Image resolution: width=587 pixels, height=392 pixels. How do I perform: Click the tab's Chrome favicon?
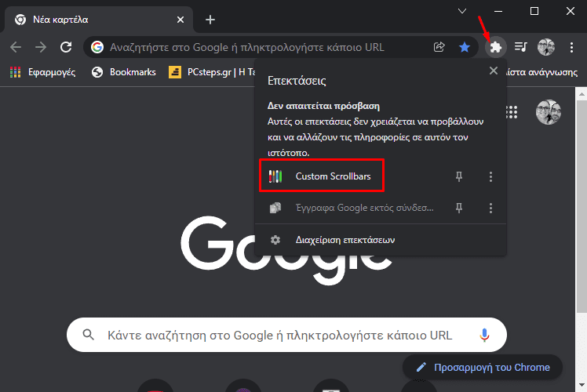pyautogui.click(x=20, y=20)
